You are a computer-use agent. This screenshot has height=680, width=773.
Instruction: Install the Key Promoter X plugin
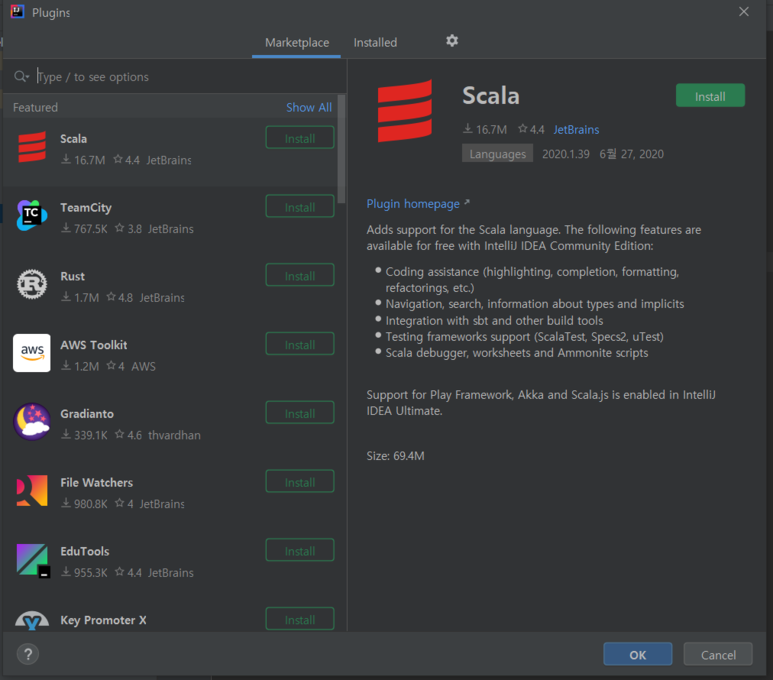click(300, 619)
